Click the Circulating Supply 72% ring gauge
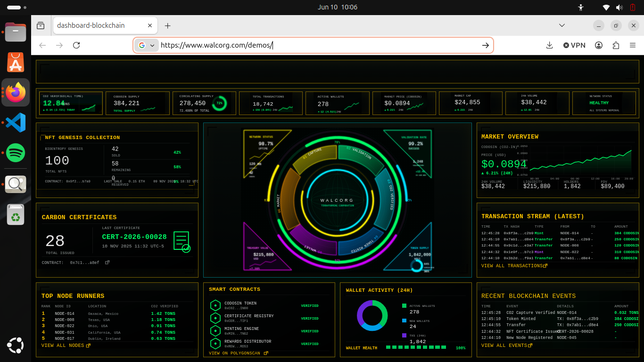644x362 pixels. [x=219, y=103]
